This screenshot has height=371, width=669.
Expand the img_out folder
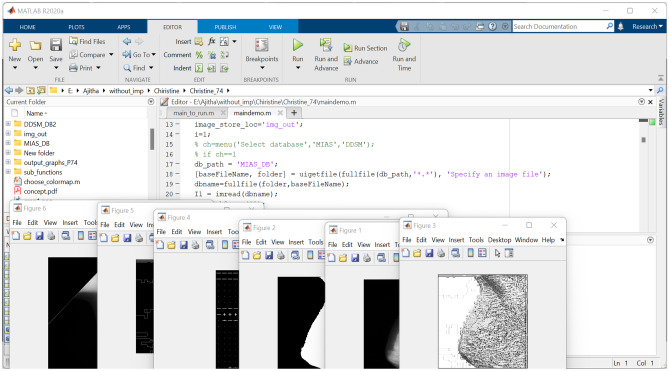click(8, 133)
